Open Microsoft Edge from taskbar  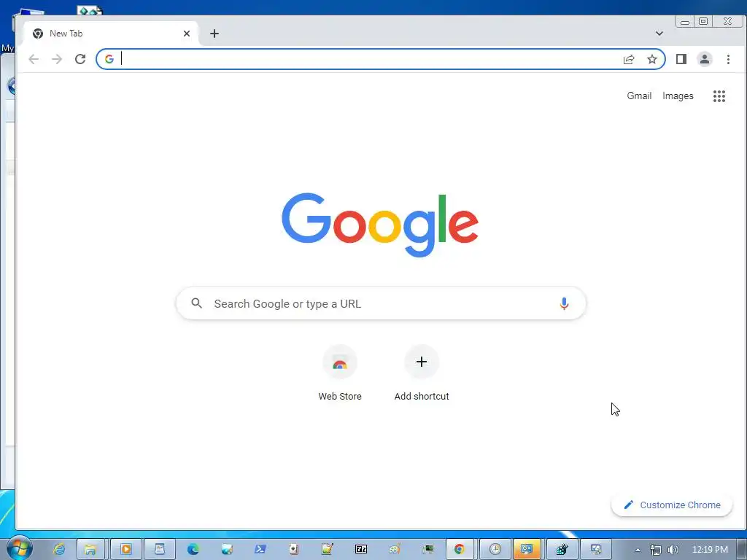point(193,550)
